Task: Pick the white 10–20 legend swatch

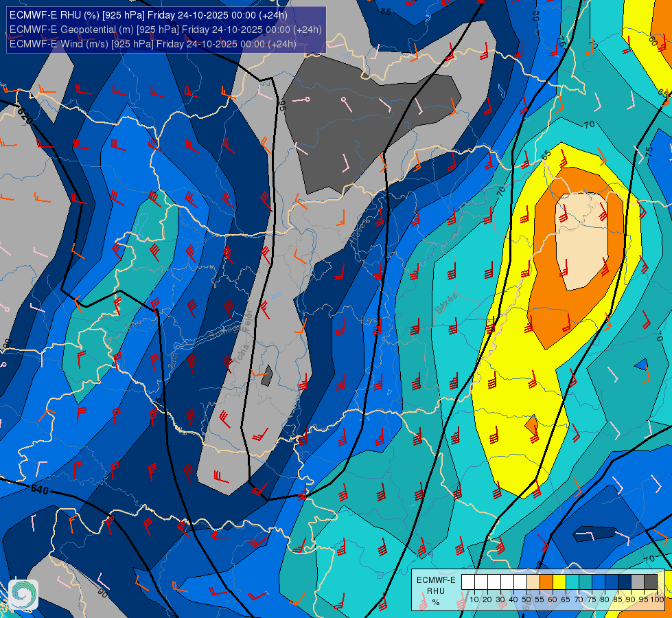Action: pyautogui.click(x=481, y=582)
